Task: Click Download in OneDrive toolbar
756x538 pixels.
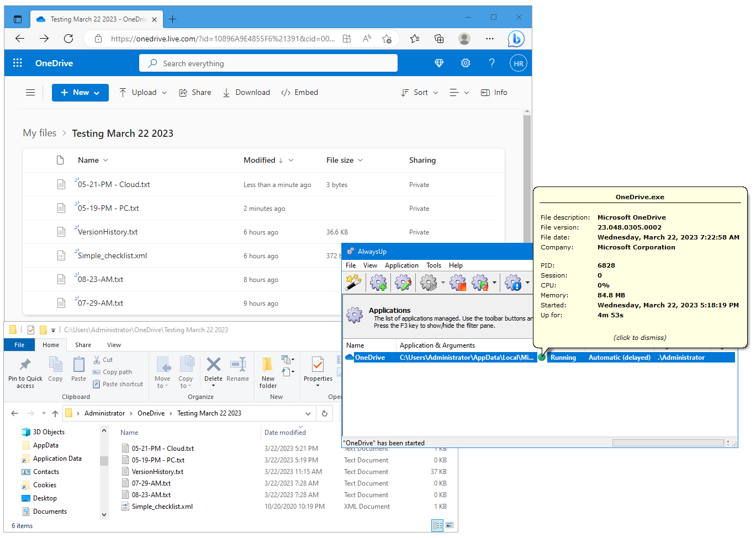Action: pyautogui.click(x=246, y=93)
